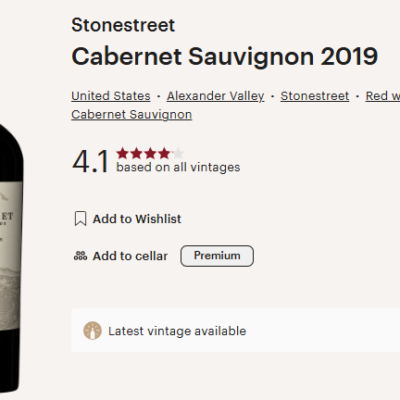Screen dimensions: 400x400
Task: Open the underlined Cabernet Sauvignon grape link
Action: coord(132,115)
